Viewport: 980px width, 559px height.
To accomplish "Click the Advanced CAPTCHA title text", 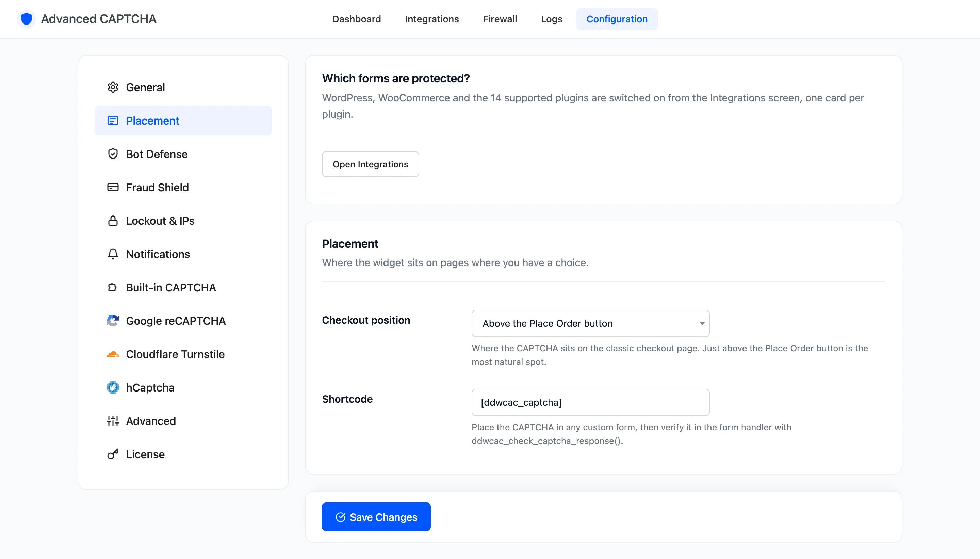I will [99, 19].
